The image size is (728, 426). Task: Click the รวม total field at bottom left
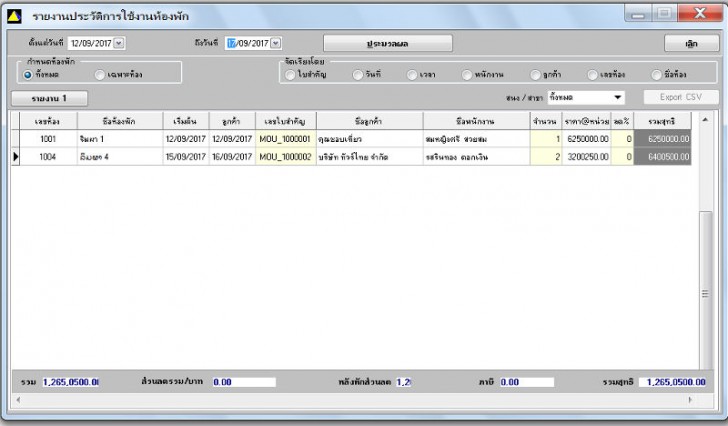tap(71, 382)
